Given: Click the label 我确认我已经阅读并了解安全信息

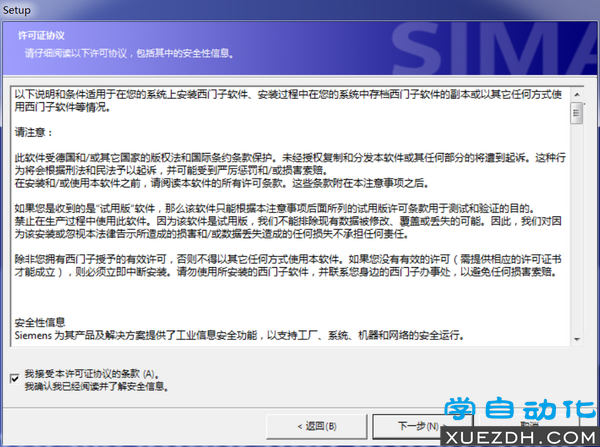Looking at the screenshot, I should [x=97, y=387].
